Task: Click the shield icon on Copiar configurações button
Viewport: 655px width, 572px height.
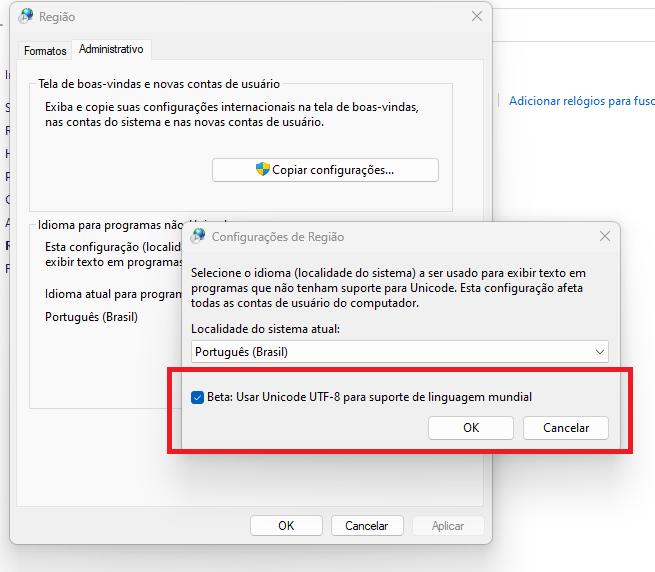Action: 263,169
